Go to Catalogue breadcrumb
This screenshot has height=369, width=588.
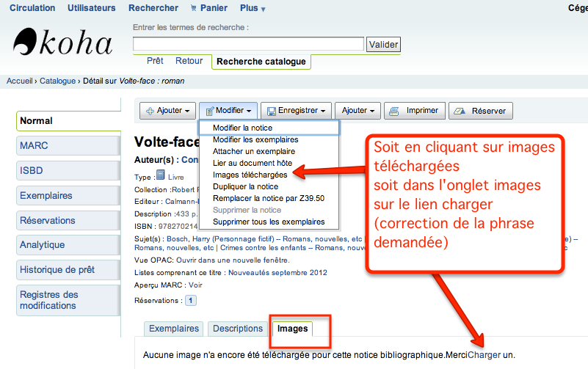58,81
